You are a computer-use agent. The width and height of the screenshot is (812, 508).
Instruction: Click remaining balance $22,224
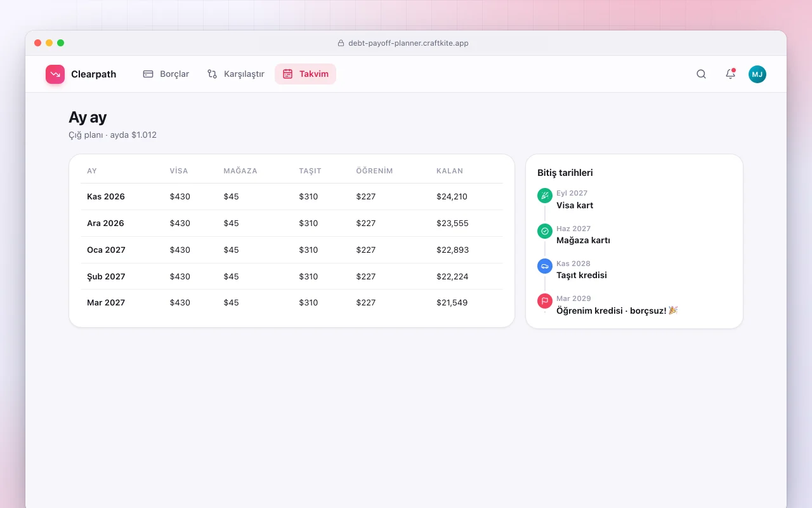tap(452, 277)
